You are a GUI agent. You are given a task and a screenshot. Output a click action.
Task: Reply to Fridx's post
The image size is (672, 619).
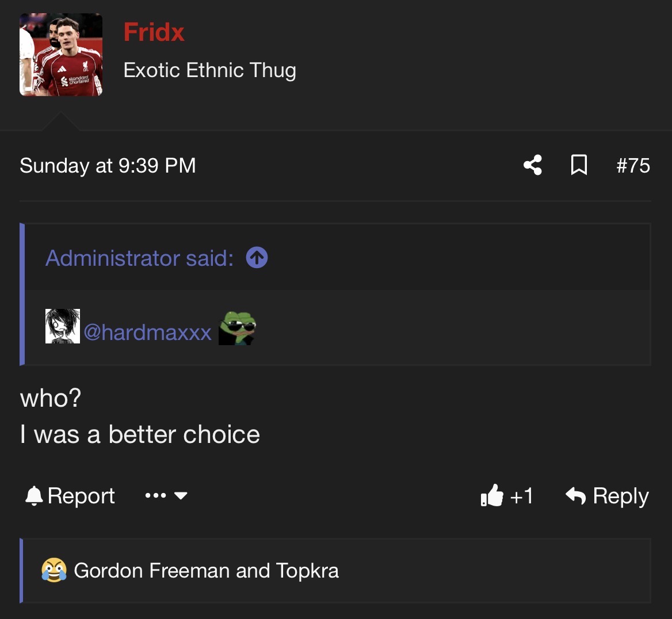608,496
